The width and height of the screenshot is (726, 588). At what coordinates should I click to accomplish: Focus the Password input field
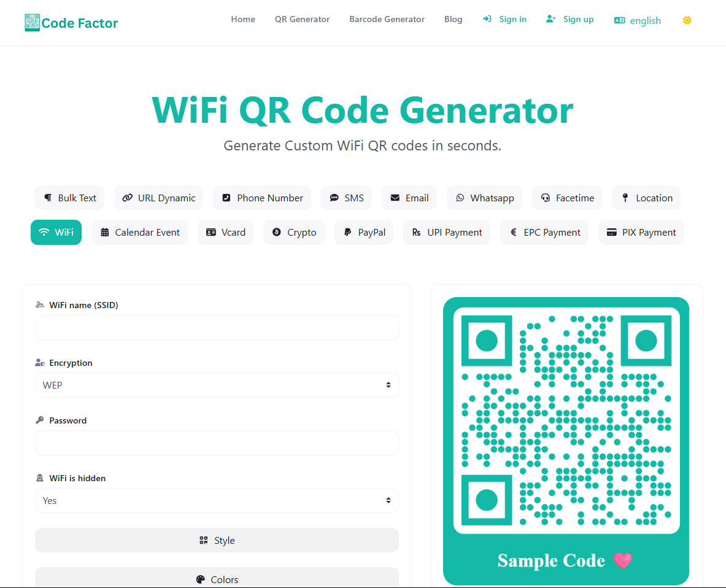click(x=217, y=443)
